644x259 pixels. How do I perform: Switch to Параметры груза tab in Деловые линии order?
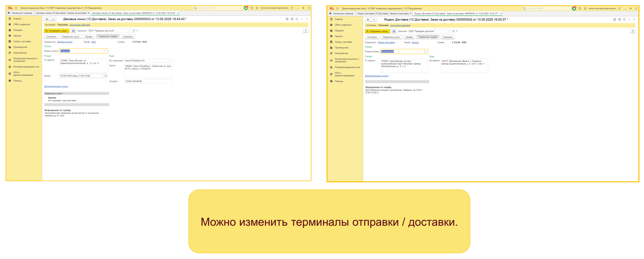[70, 37]
